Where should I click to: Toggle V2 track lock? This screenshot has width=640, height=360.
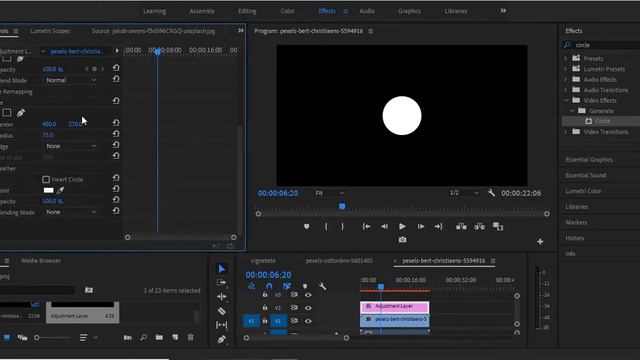tap(265, 307)
